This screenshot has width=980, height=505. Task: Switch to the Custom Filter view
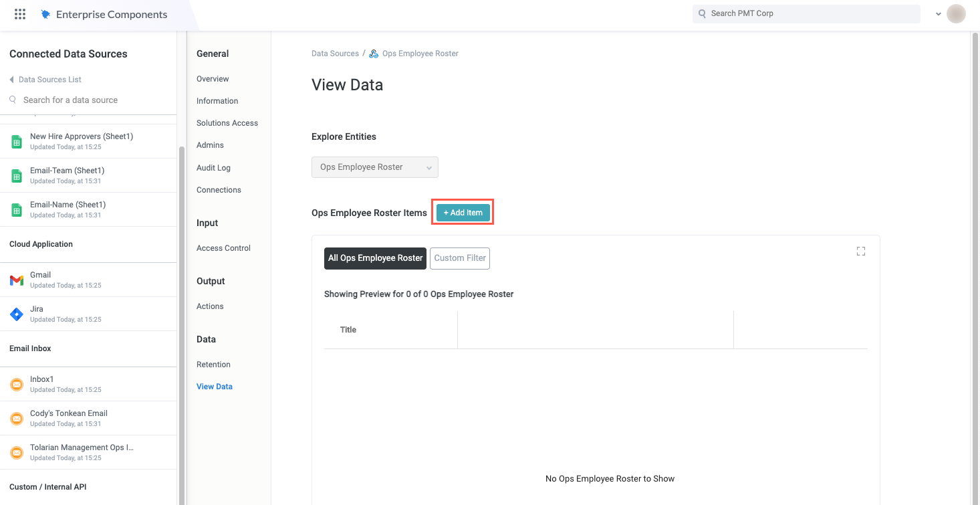click(460, 258)
